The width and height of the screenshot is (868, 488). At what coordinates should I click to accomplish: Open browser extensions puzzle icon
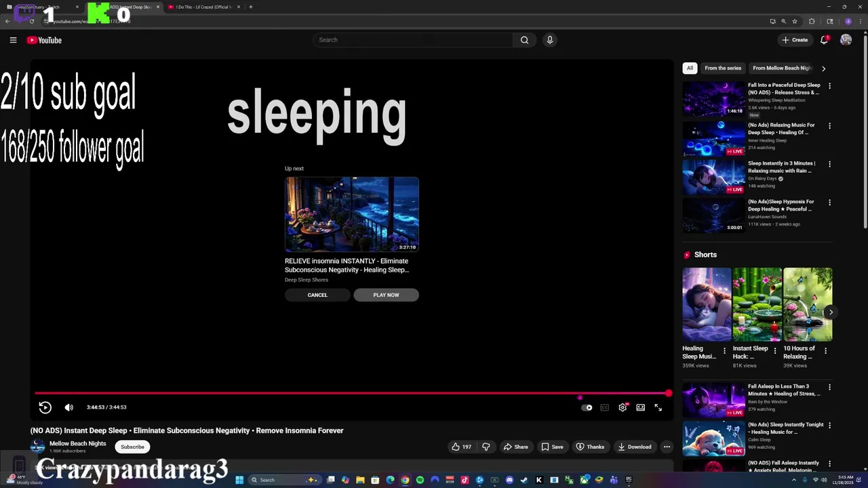click(x=812, y=21)
